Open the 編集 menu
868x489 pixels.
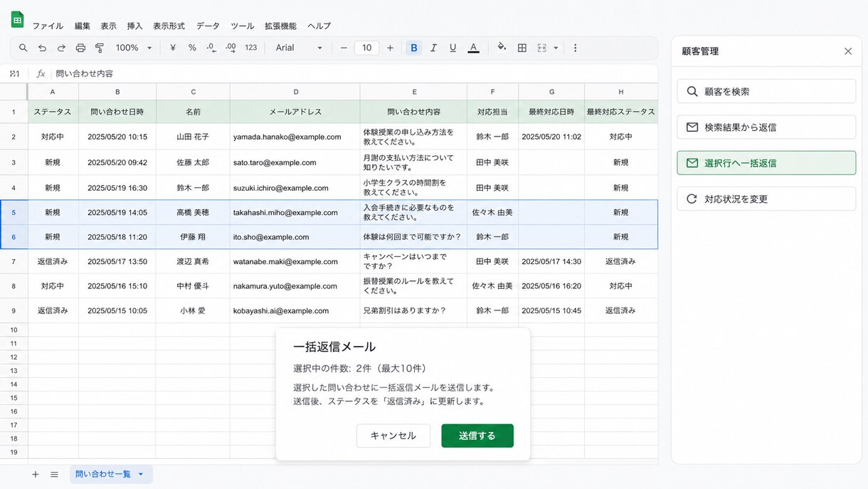point(83,26)
